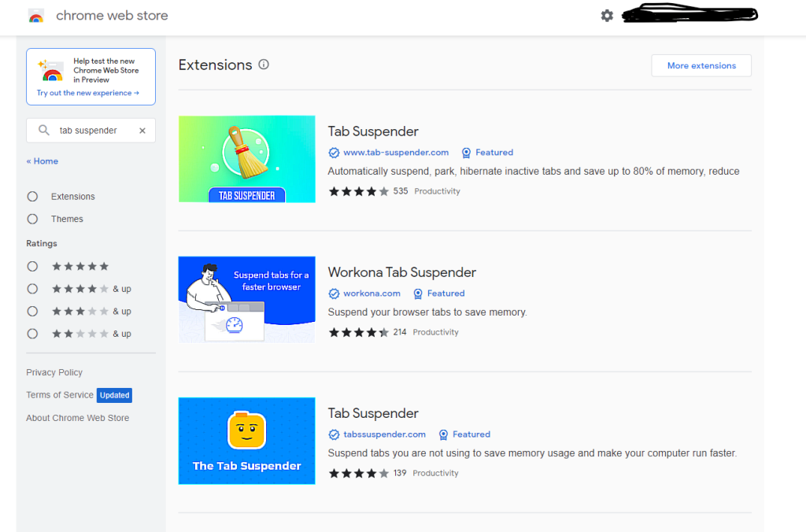Image resolution: width=806 pixels, height=532 pixels.
Task: Open the Terms of Service link
Action: point(60,395)
